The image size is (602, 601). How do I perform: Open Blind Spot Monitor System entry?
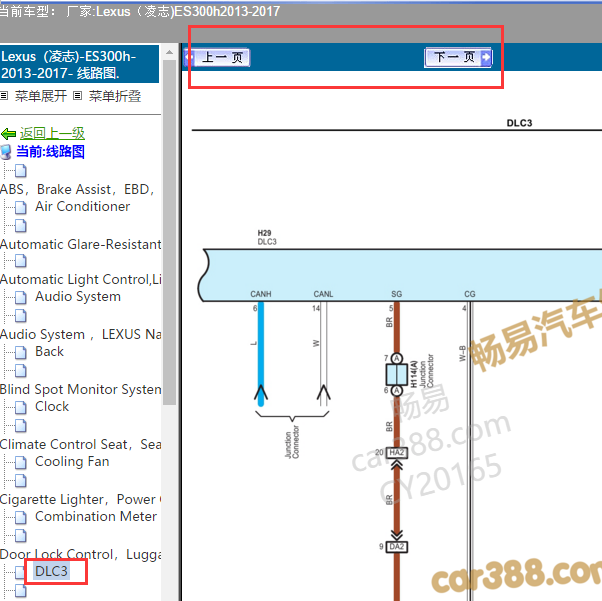tap(81, 389)
